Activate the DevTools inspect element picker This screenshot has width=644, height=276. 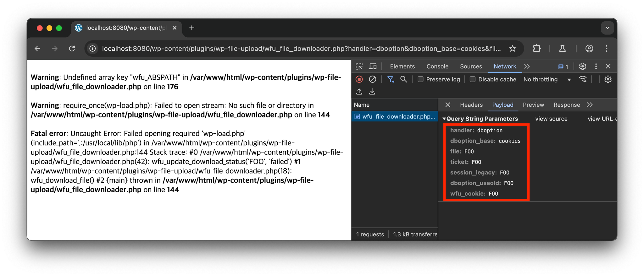(359, 66)
